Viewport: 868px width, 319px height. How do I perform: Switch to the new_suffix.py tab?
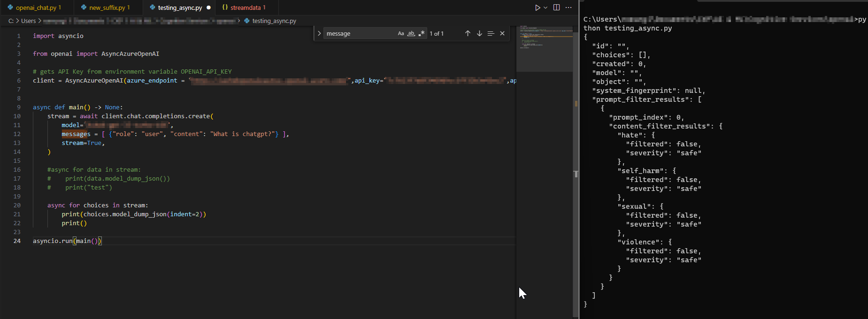[x=107, y=8]
